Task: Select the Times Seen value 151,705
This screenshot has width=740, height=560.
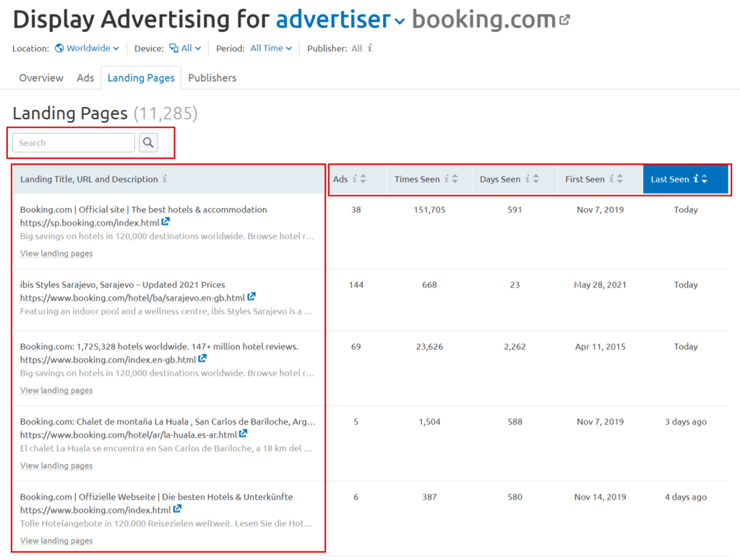Action: point(429,210)
